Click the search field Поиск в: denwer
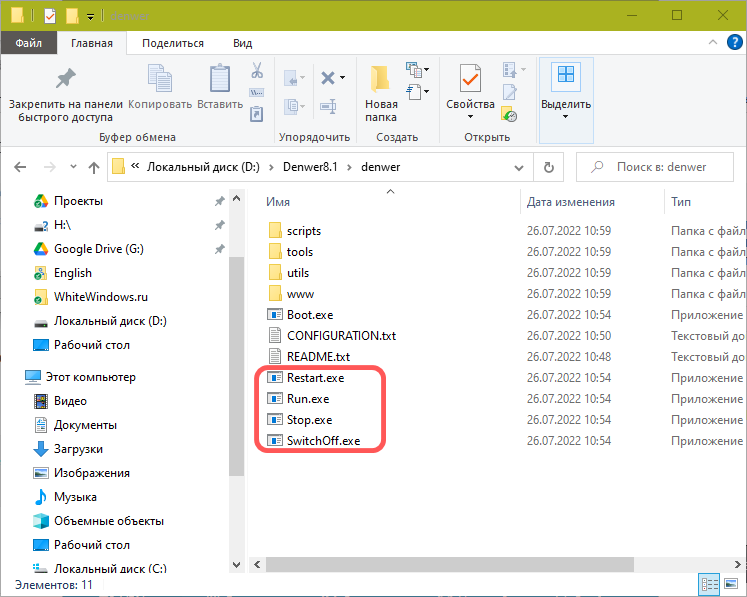 660,167
